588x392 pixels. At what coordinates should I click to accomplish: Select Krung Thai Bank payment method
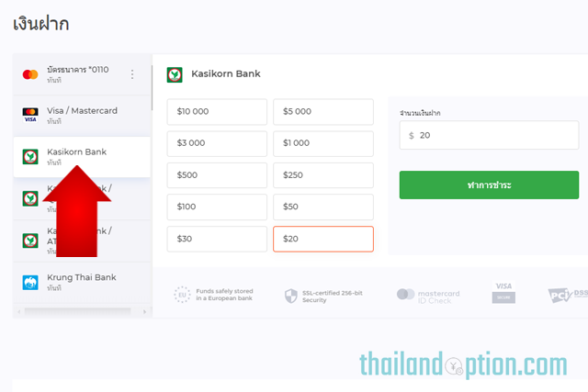[x=82, y=282]
